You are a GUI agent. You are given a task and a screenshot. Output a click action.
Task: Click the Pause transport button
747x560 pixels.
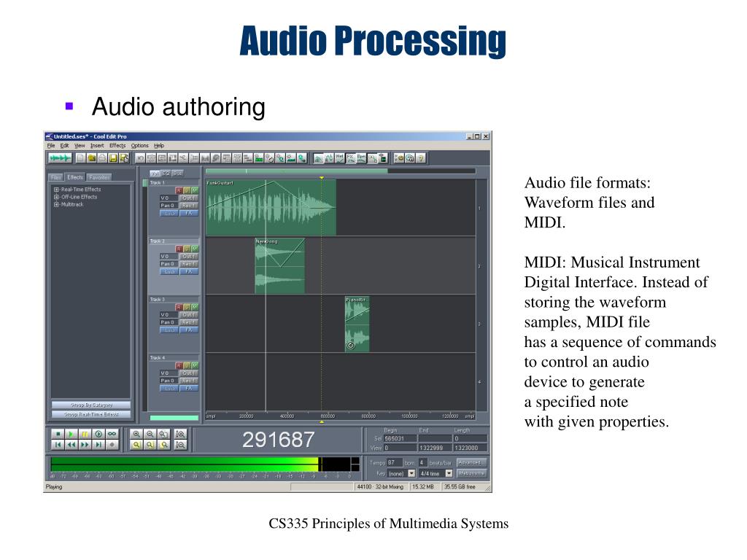85,434
